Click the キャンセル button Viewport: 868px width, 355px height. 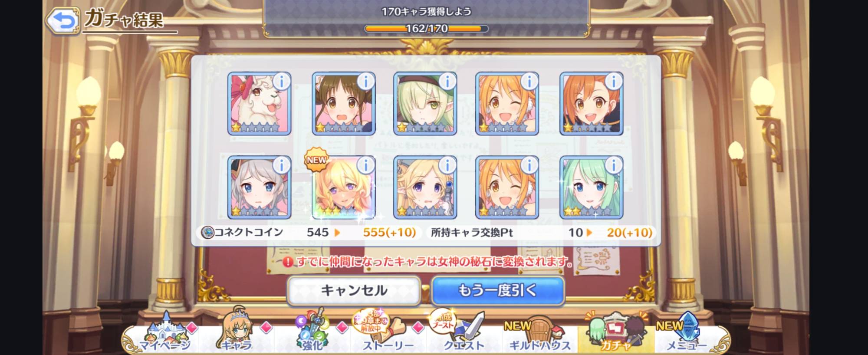coord(354,290)
